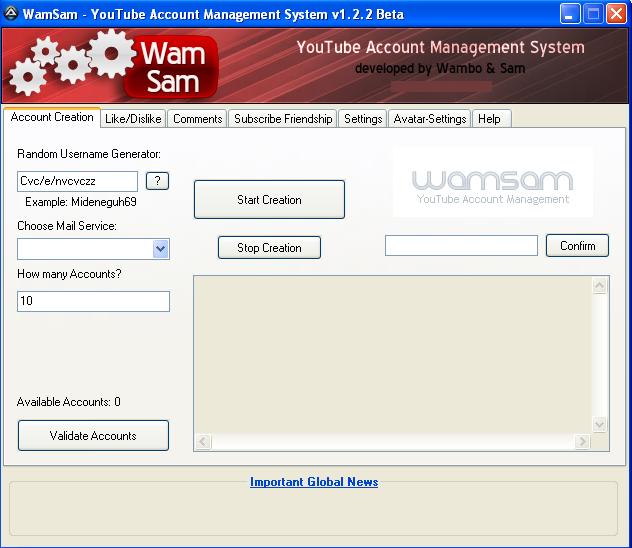Image resolution: width=632 pixels, height=548 pixels.
Task: Open the Important Global News link
Action: pyautogui.click(x=314, y=482)
